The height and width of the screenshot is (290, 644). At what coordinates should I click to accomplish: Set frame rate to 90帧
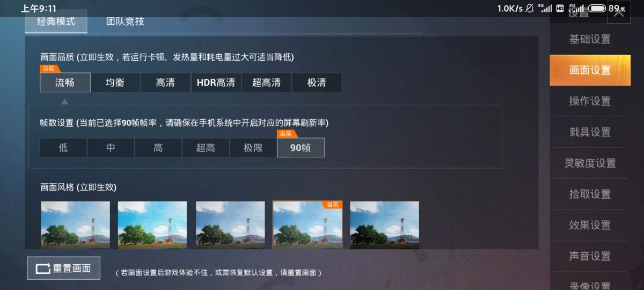point(301,148)
